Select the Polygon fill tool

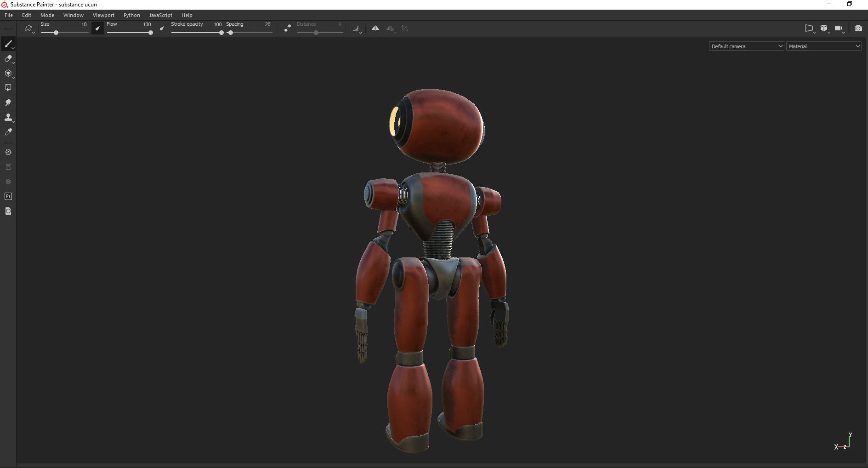8,88
